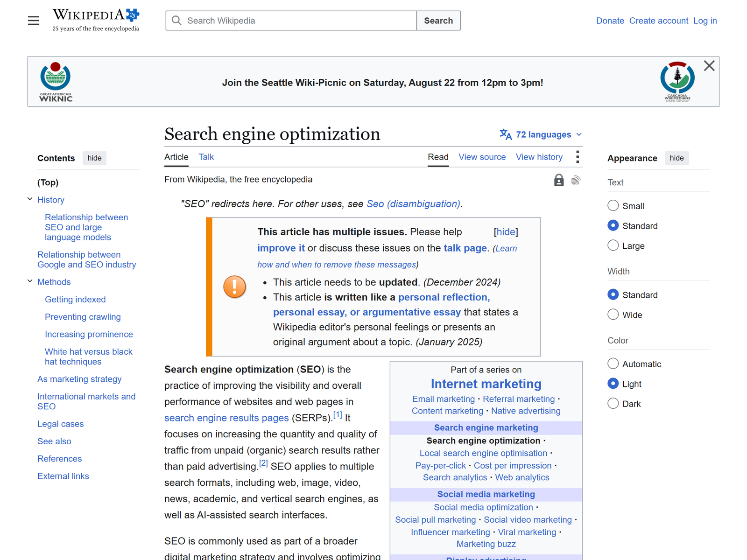Click the Log in link
The width and height of the screenshot is (747, 560).
[705, 21]
